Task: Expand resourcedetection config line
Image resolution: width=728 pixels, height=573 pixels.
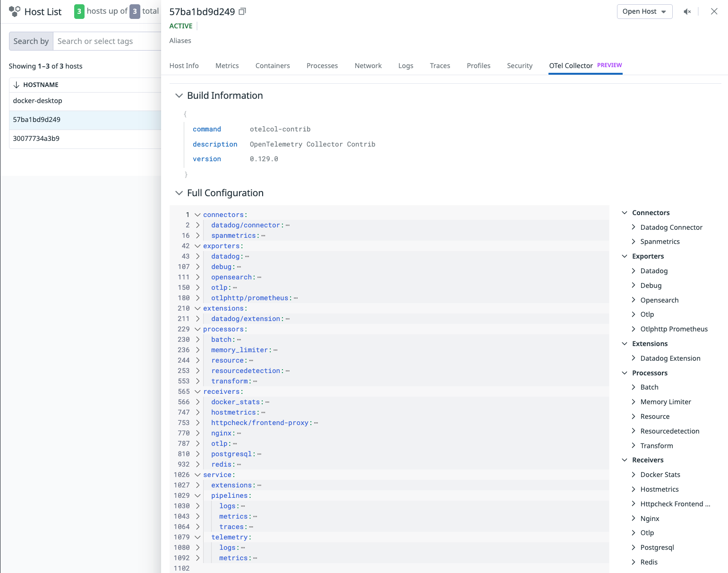Action: (x=197, y=371)
